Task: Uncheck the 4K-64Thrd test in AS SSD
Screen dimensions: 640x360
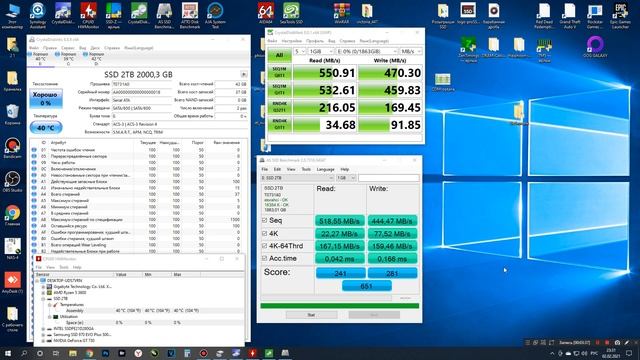Action: click(264, 246)
